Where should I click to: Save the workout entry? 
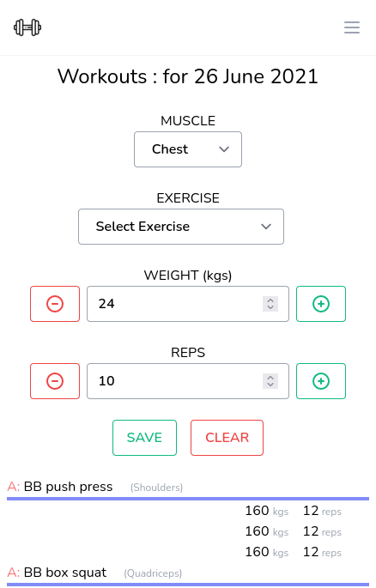pos(144,438)
